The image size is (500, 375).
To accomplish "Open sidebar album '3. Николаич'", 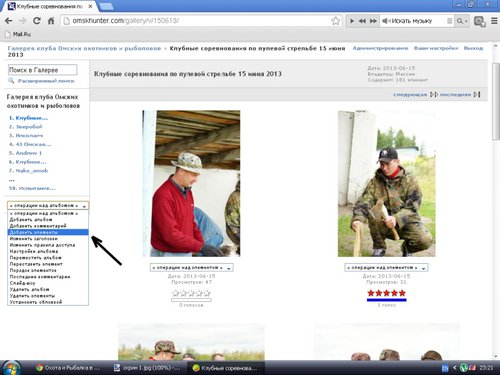I will [x=26, y=135].
